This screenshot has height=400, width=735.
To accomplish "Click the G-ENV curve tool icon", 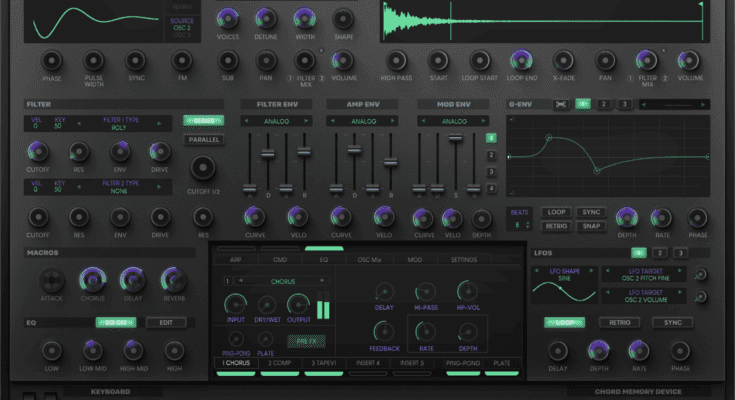I will tap(561, 104).
